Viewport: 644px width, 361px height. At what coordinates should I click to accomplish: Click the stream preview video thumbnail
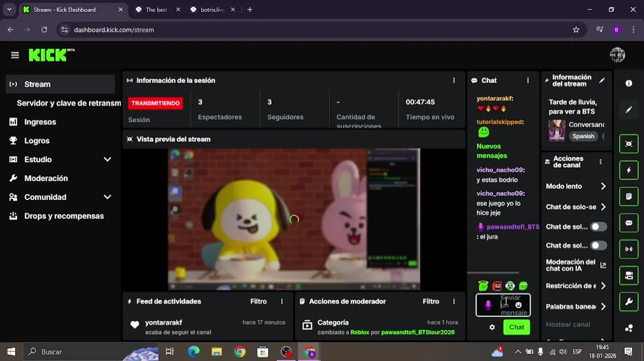294,219
